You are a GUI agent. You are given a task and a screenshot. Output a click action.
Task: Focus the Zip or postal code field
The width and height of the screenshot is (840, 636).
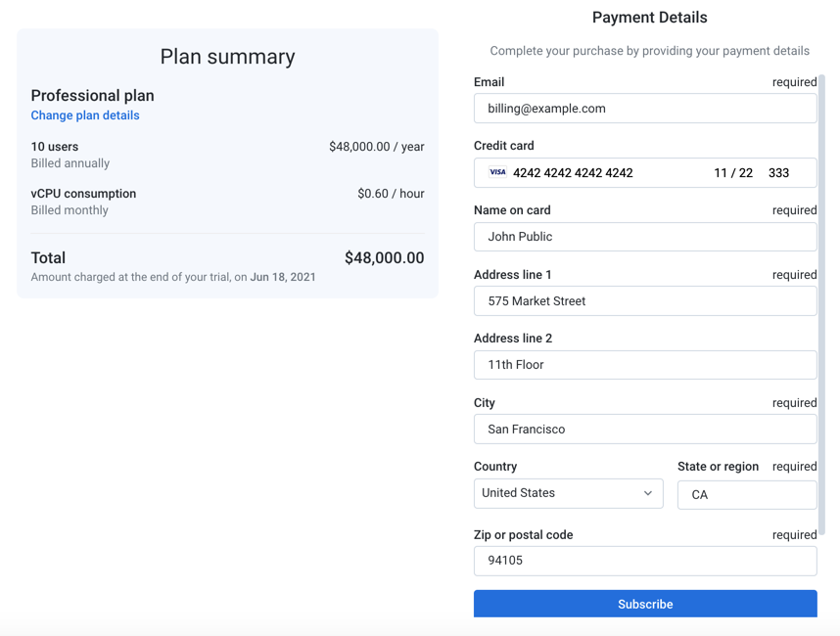(x=644, y=561)
